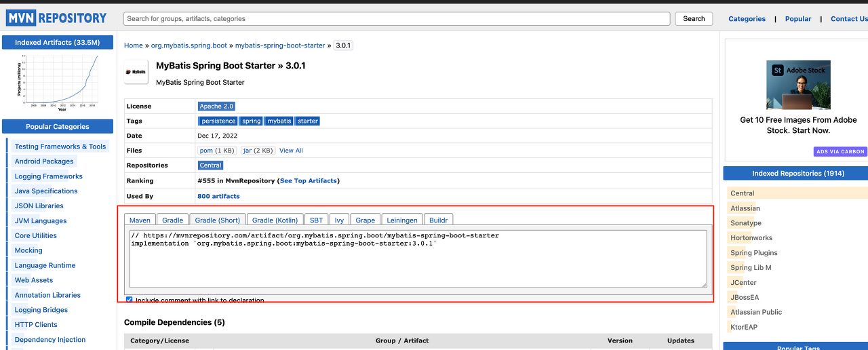Image resolution: width=868 pixels, height=350 pixels.
Task: Select the Gradle (Short) tab
Action: click(218, 220)
